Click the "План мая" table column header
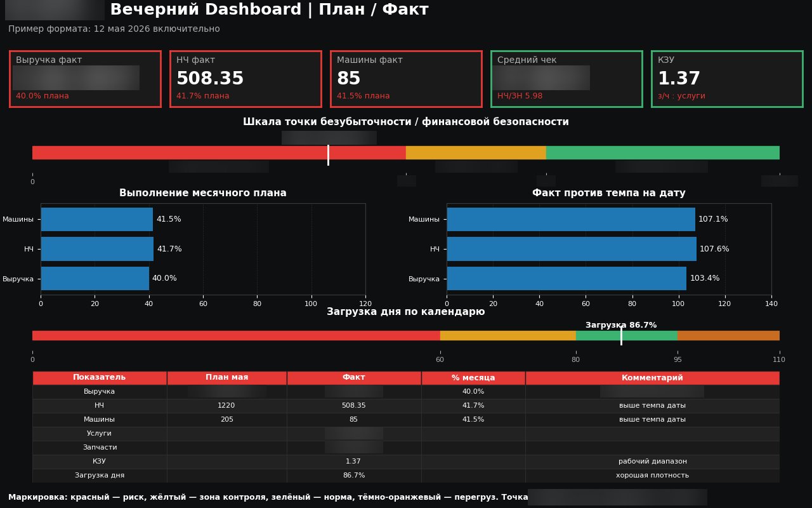The height and width of the screenshot is (508, 812). point(227,378)
